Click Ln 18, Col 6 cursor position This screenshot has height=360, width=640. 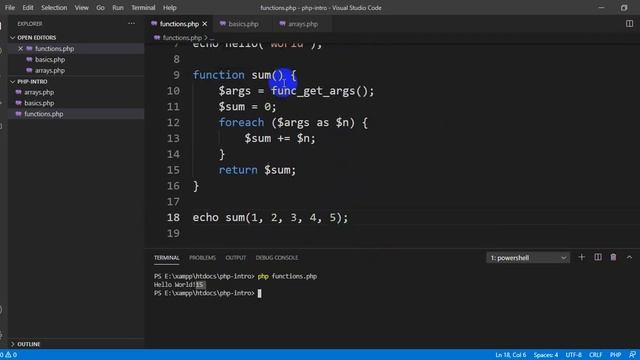point(510,355)
